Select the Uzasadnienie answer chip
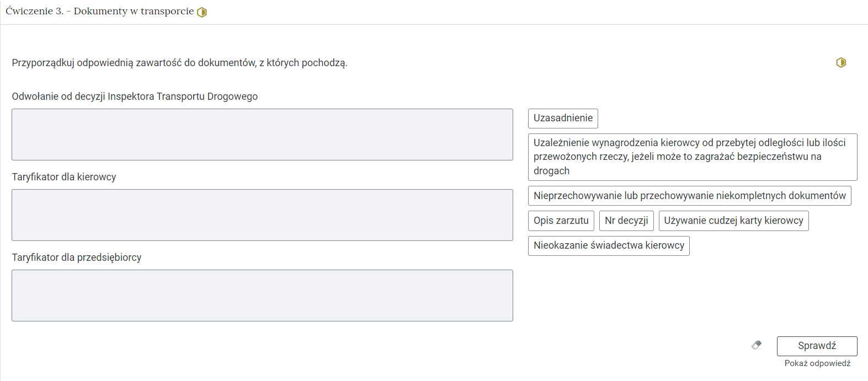The width and height of the screenshot is (868, 381). (x=563, y=119)
